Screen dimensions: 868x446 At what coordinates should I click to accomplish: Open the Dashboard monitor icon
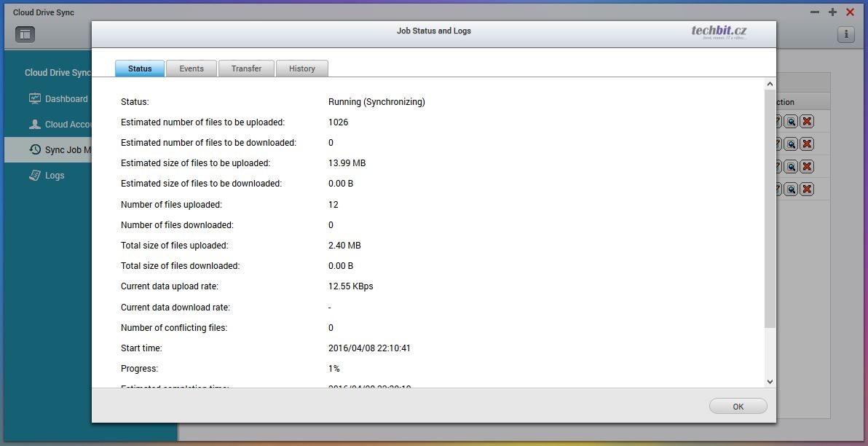click(35, 98)
